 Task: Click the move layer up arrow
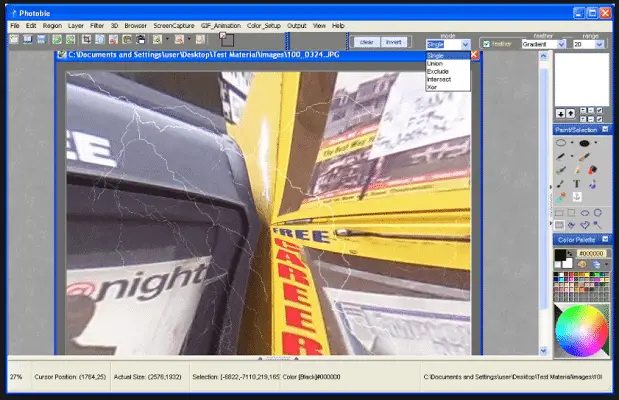[x=570, y=114]
